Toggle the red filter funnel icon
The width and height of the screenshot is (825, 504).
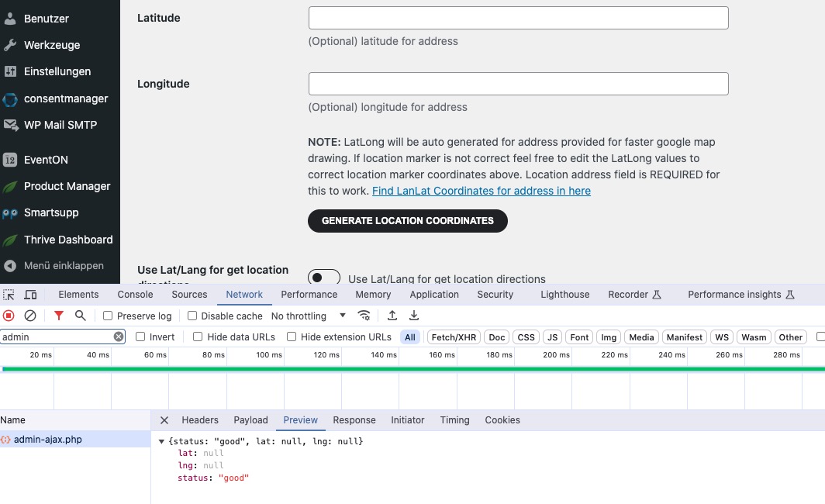tap(58, 316)
